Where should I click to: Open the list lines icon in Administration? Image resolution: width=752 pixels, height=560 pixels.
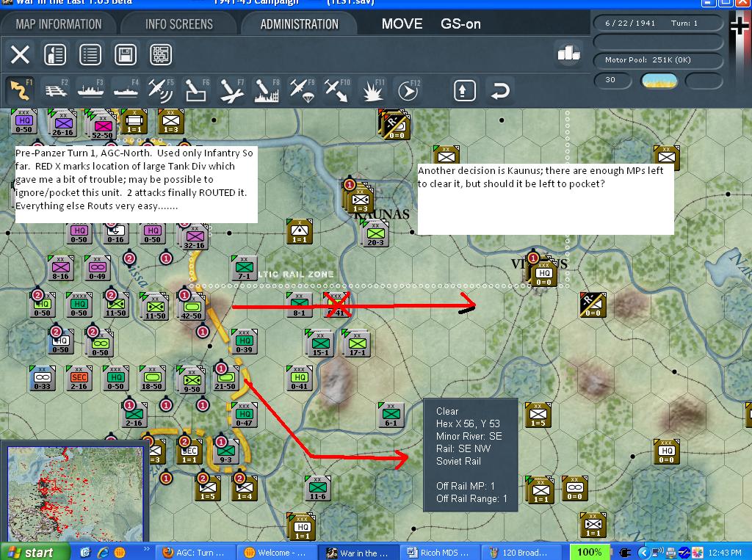tap(90, 54)
